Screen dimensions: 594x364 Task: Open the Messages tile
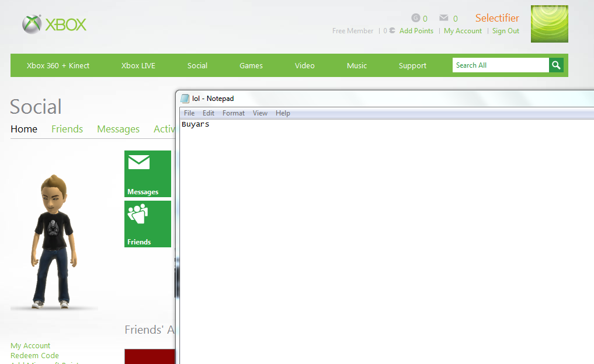pyautogui.click(x=148, y=174)
